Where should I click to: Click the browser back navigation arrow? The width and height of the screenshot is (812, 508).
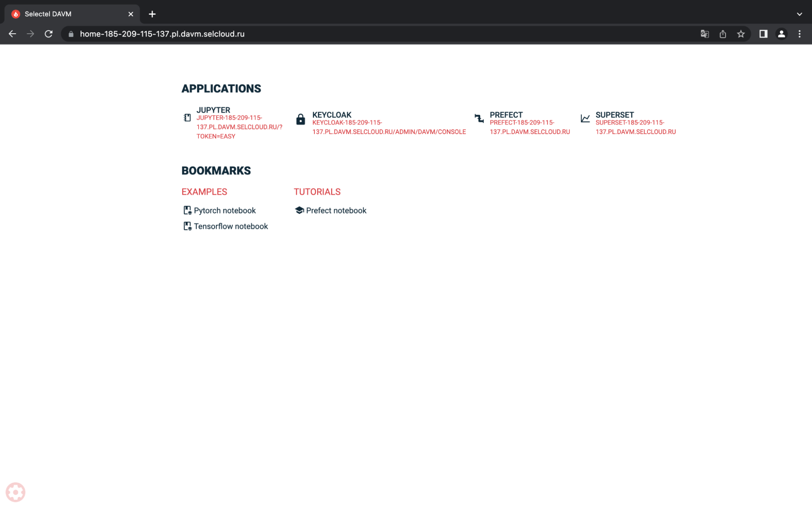pos(12,34)
